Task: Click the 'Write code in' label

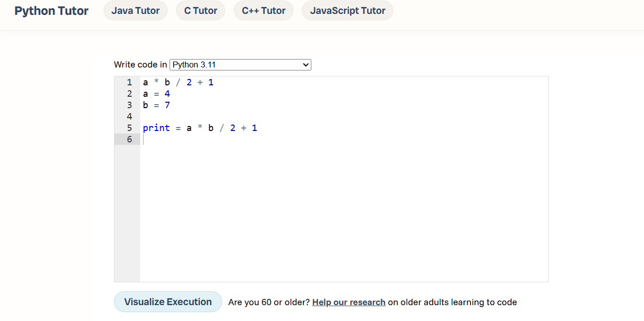Action: coord(140,65)
